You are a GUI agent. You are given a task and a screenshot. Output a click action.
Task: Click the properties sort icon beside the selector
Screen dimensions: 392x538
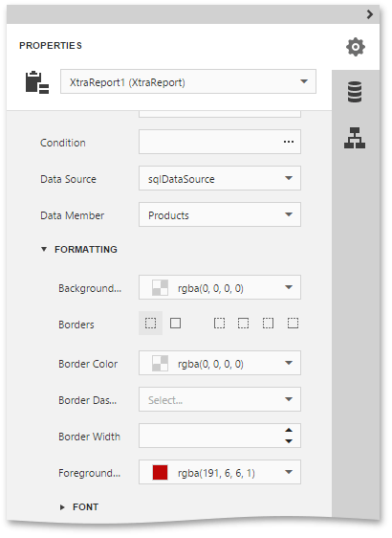pyautogui.click(x=37, y=82)
